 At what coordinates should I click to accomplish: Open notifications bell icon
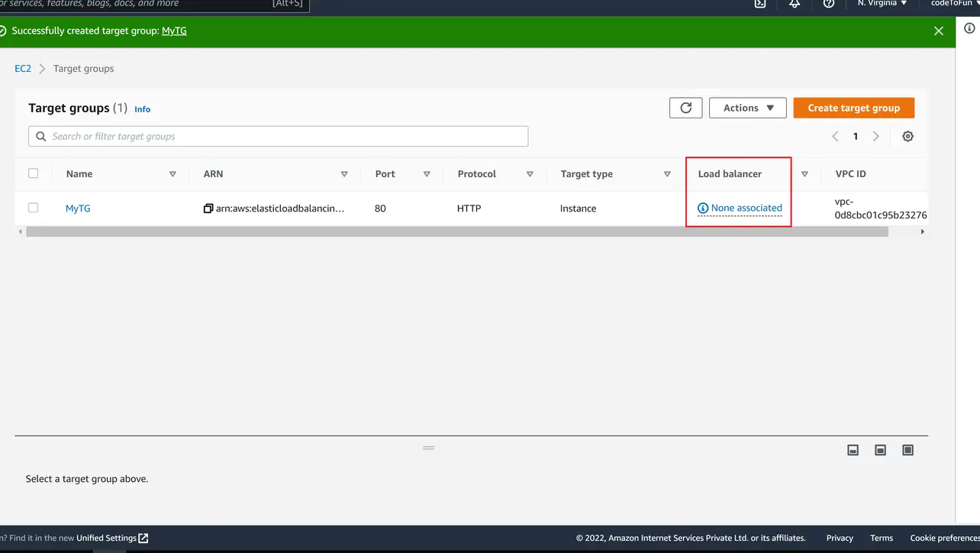[795, 3]
